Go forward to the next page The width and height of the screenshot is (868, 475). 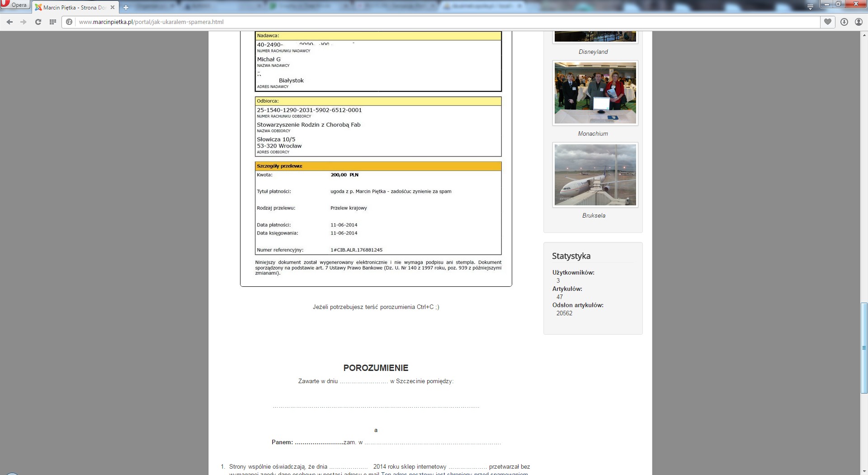(x=24, y=22)
